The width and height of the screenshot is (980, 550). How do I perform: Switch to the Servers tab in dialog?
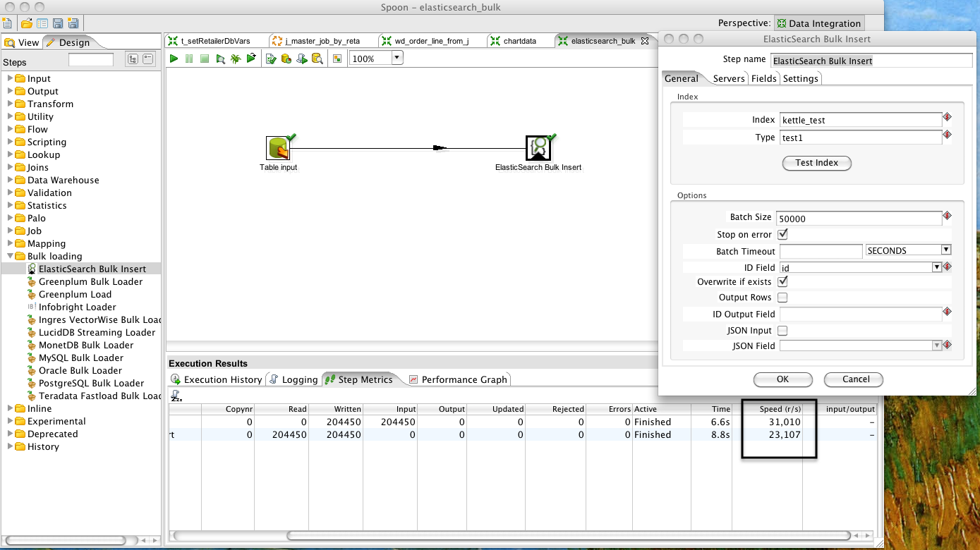pyautogui.click(x=728, y=78)
